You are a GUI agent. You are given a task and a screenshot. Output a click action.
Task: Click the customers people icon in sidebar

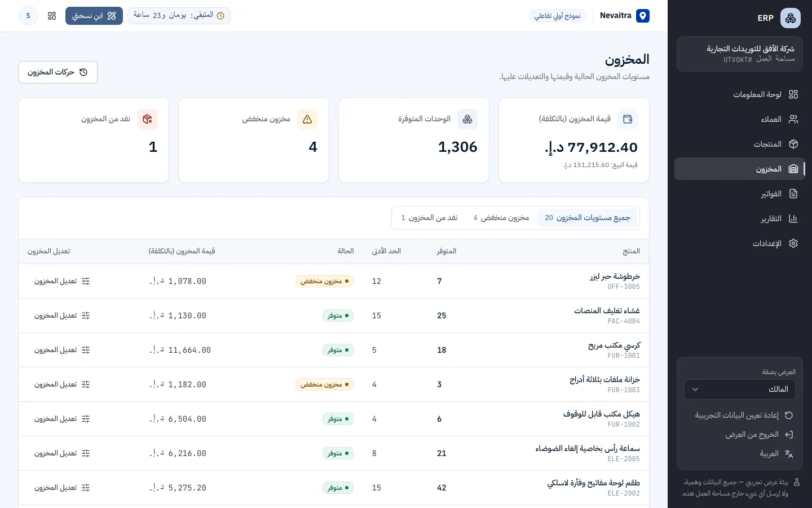(x=793, y=119)
